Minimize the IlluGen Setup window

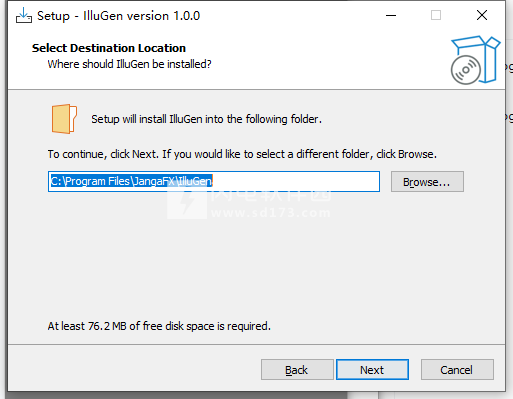coord(391,15)
